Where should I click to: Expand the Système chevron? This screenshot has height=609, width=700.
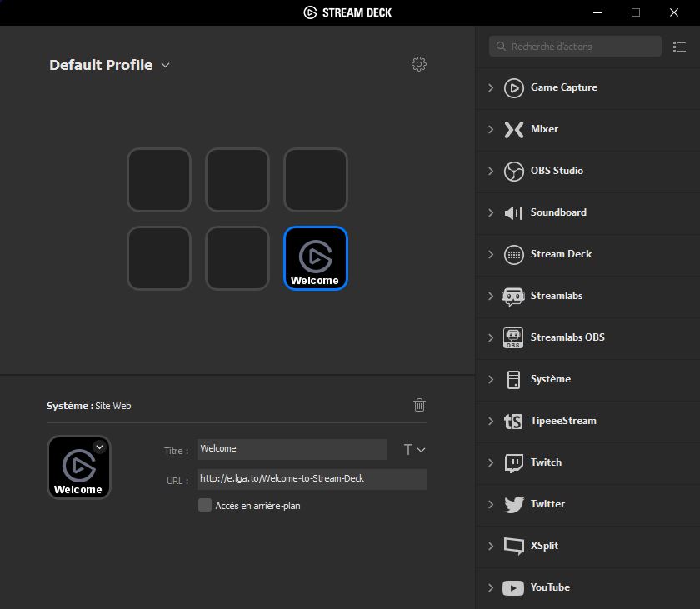click(x=491, y=380)
